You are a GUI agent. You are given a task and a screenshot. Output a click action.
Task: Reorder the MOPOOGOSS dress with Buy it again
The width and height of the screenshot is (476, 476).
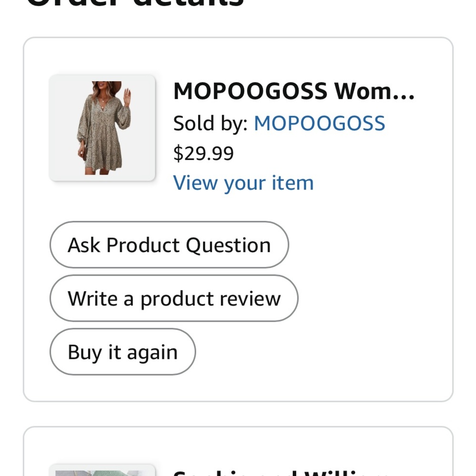tap(123, 352)
